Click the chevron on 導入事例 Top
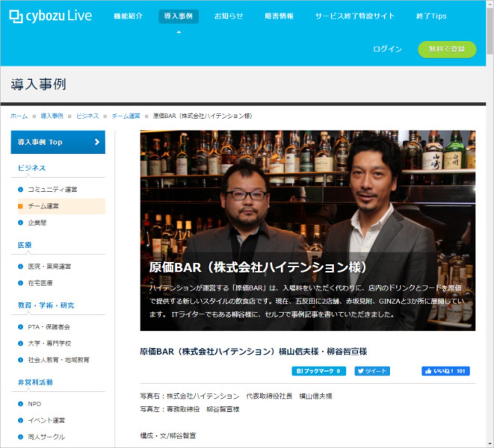Image resolution: width=494 pixels, height=448 pixels. [x=97, y=142]
